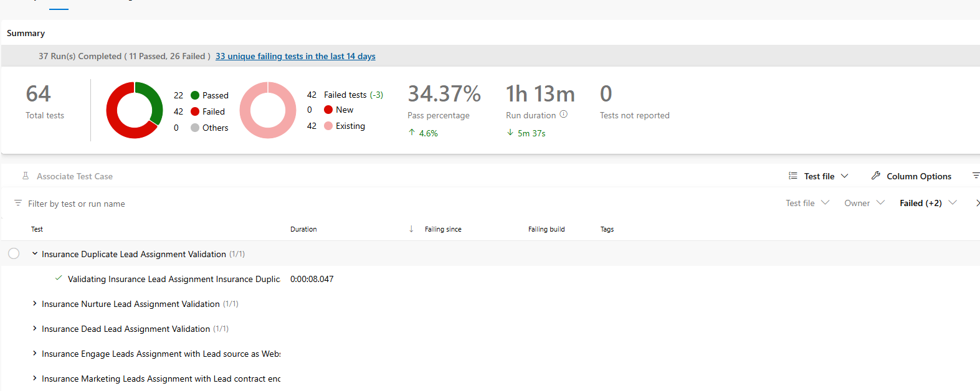
Task: Click the 5m 37s duration decrease indicator
Action: click(526, 133)
